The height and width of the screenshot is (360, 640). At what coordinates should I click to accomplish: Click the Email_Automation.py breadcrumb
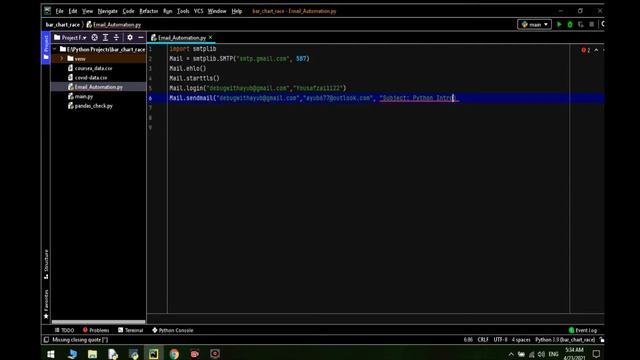114,25
